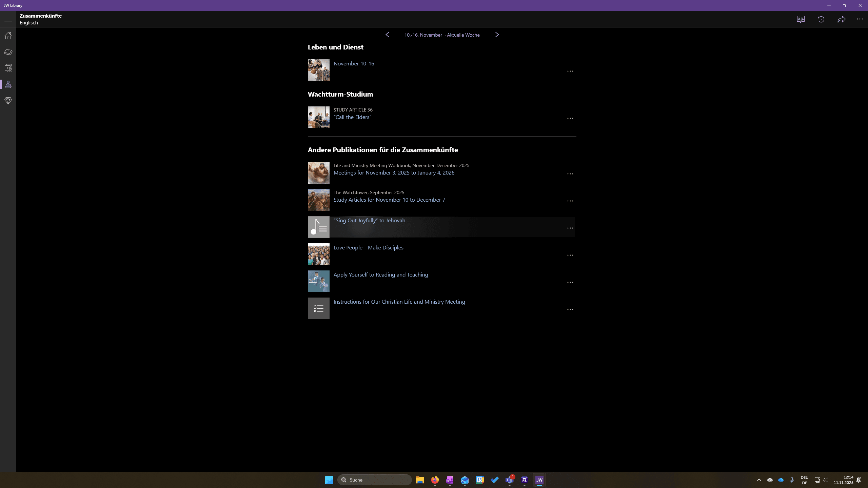Open the top-right more options menu
The height and width of the screenshot is (488, 868).
(860, 19)
